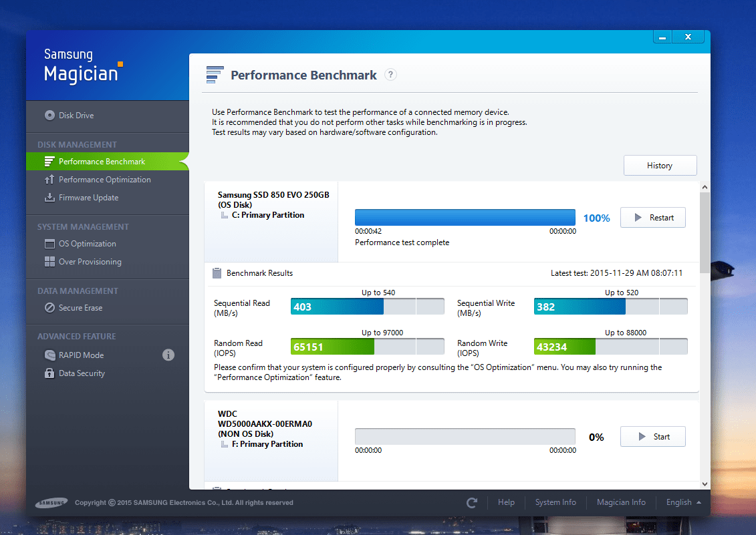The image size is (756, 535).
Task: Click the Up to 540 label
Action: [x=378, y=293]
